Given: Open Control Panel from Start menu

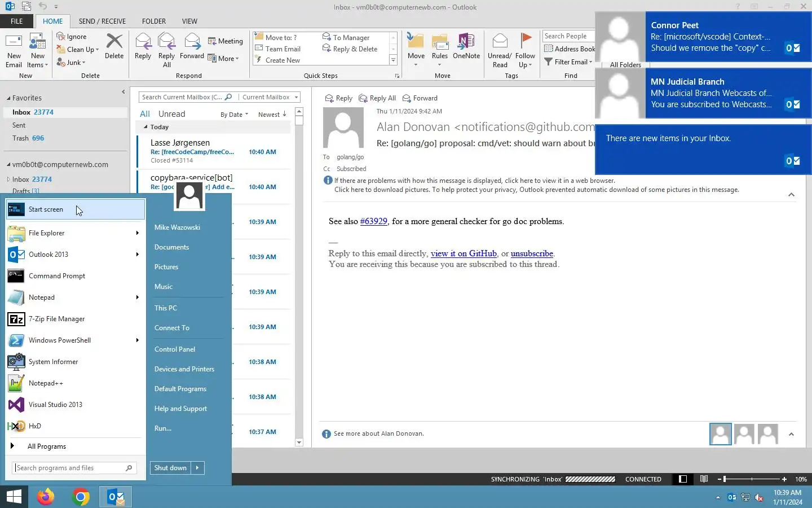Looking at the screenshot, I should click(175, 349).
